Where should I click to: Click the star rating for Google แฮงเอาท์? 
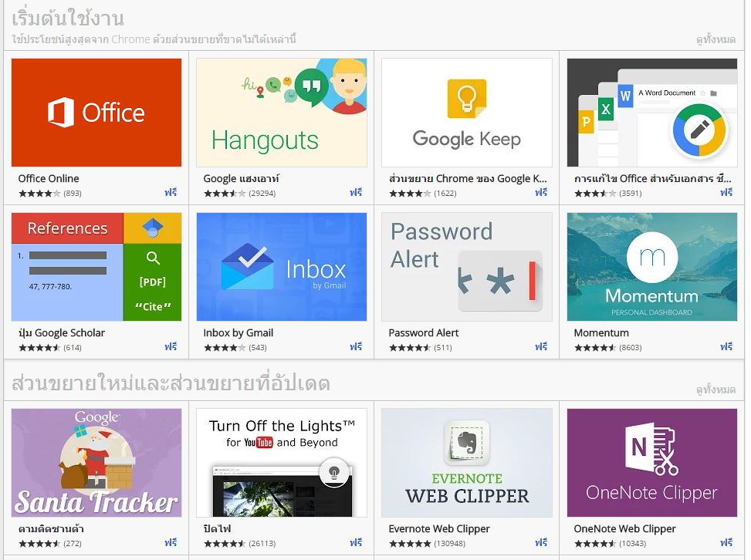225,194
